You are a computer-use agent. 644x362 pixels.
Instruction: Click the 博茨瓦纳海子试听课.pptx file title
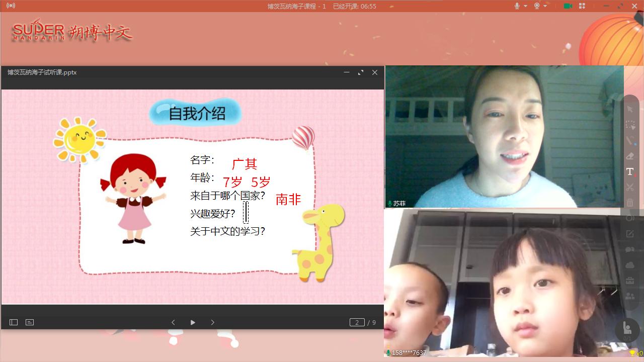(x=42, y=72)
